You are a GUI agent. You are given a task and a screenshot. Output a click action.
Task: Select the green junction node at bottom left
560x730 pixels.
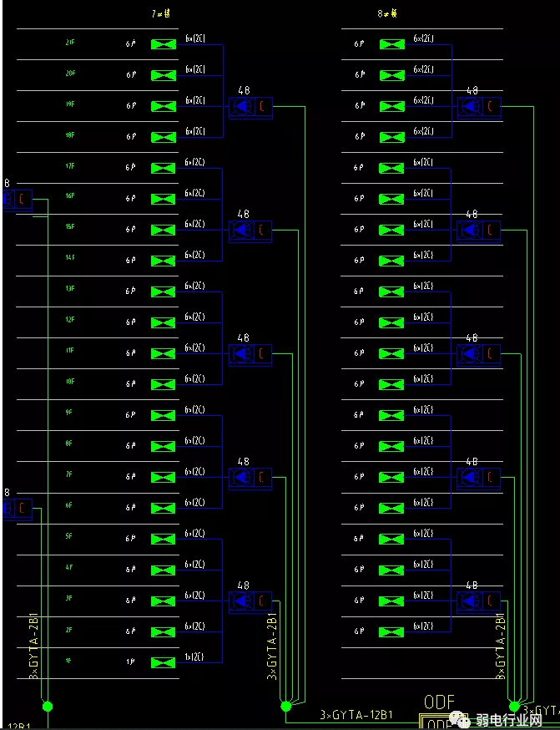(47, 707)
